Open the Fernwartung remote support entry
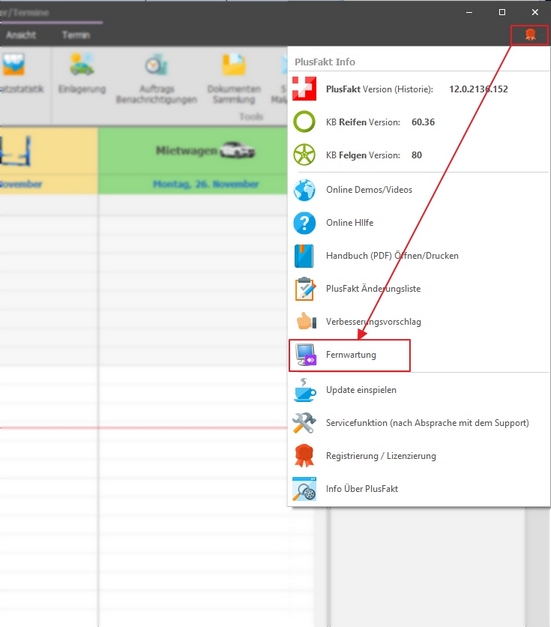This screenshot has width=551, height=627. [x=349, y=355]
